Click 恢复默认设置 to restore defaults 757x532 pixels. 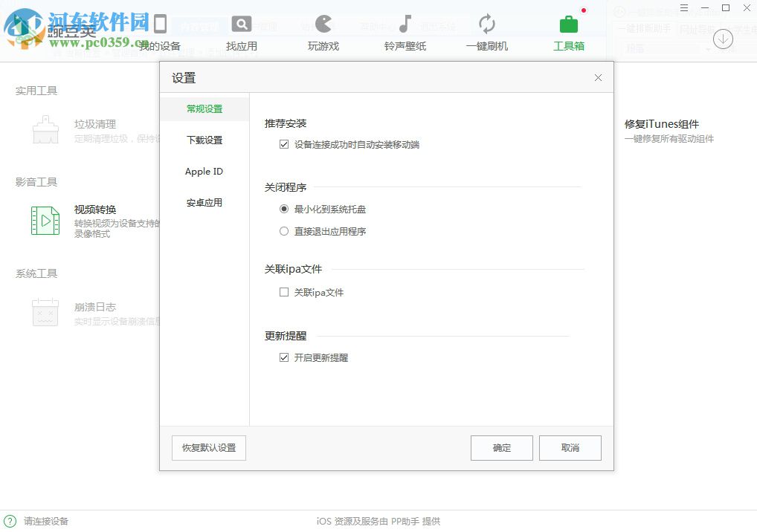(x=208, y=447)
